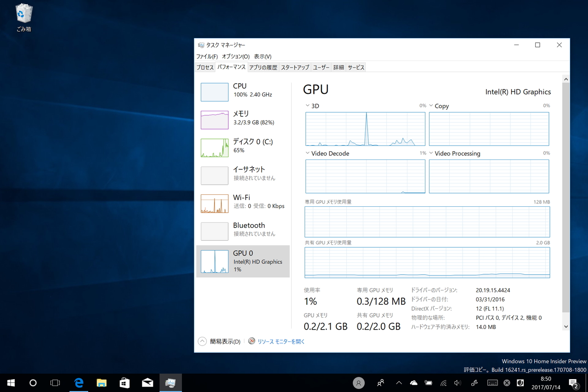The height and width of the screenshot is (392, 588).
Task: Click driver version value 20.19.15.4424
Action: tap(493, 290)
